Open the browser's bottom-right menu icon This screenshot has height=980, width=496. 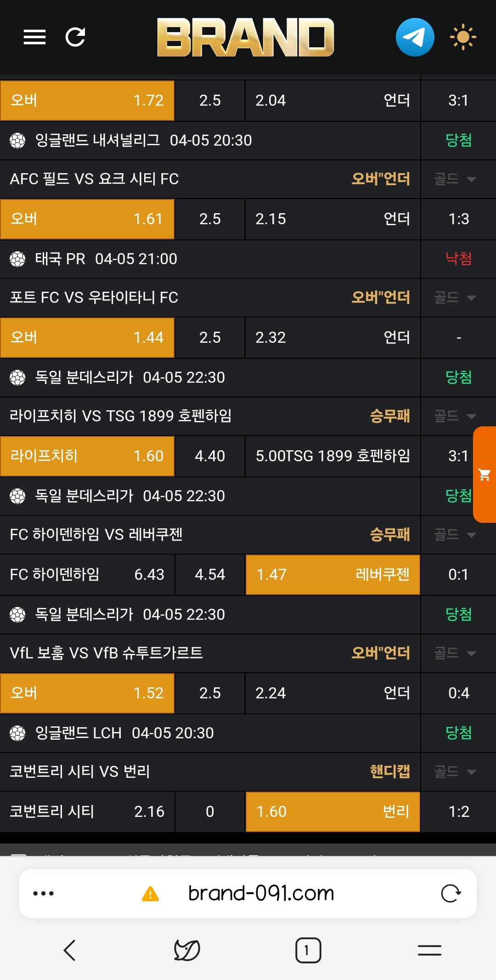[429, 950]
